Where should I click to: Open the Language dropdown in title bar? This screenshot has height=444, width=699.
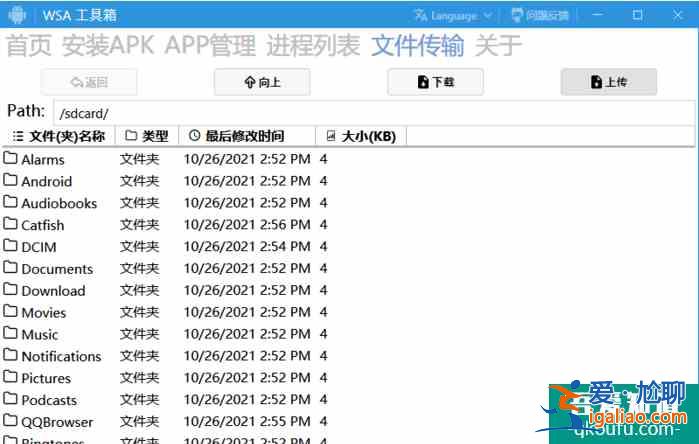pos(454,15)
